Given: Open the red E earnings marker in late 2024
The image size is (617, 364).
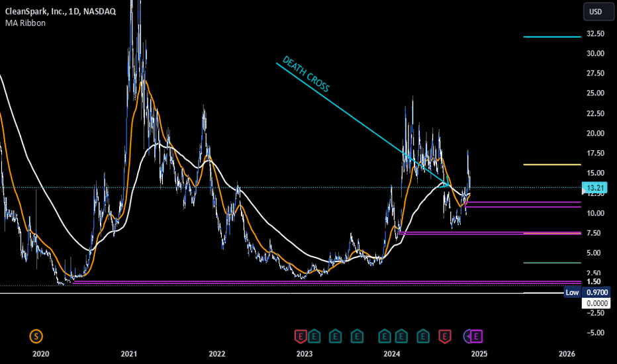Looking at the screenshot, I should pyautogui.click(x=445, y=336).
